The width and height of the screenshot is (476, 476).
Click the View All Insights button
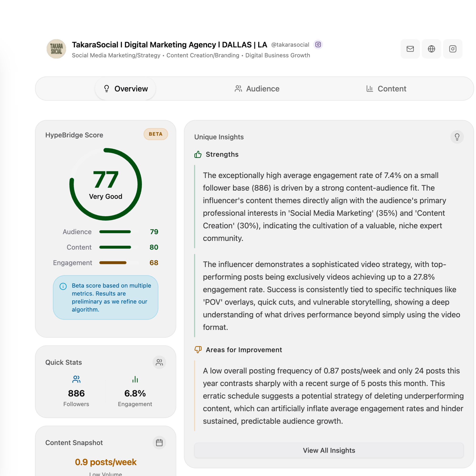[329, 450]
